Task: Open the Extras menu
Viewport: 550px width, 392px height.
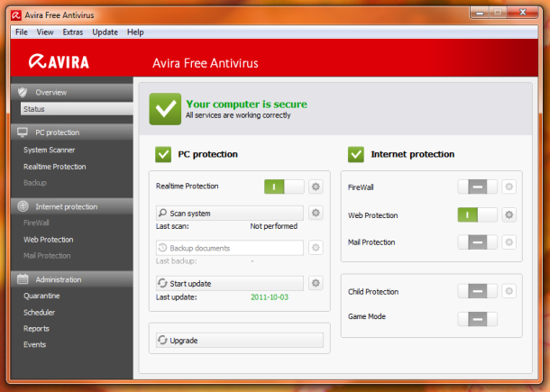Action: click(72, 32)
